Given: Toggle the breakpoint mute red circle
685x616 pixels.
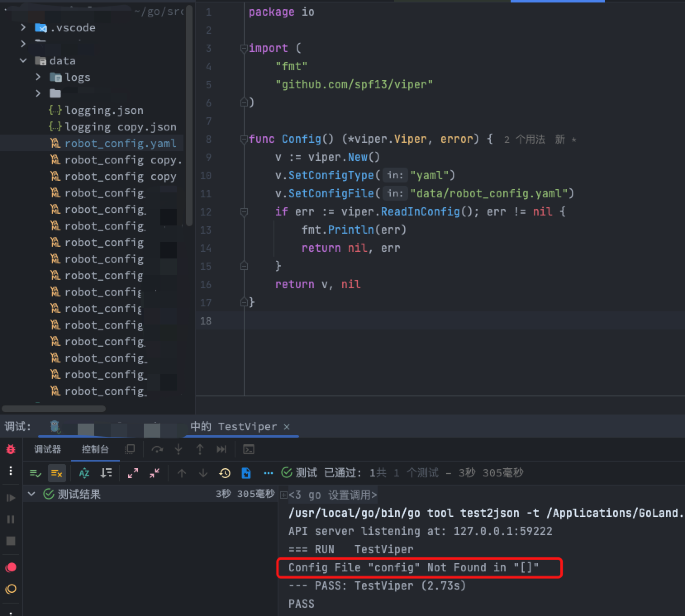Looking at the screenshot, I should [11, 567].
